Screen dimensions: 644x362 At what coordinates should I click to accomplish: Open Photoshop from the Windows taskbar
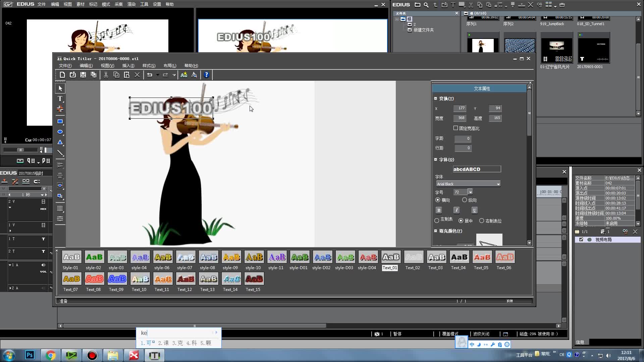click(30, 355)
